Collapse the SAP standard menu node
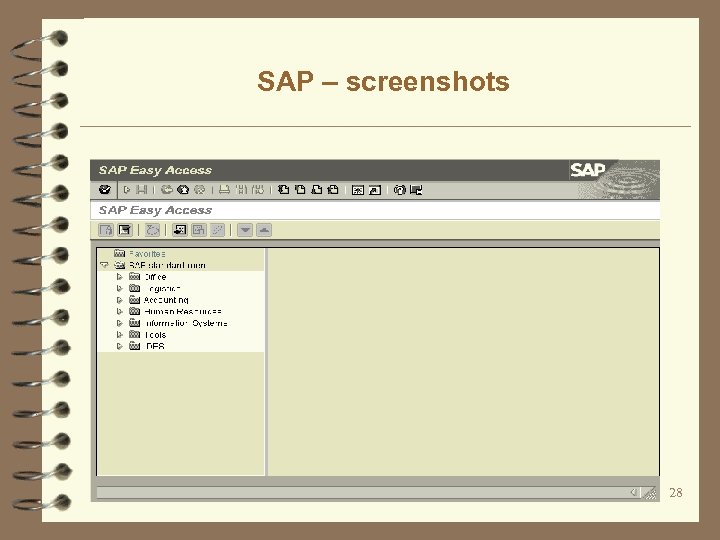The image size is (720, 540). [104, 265]
